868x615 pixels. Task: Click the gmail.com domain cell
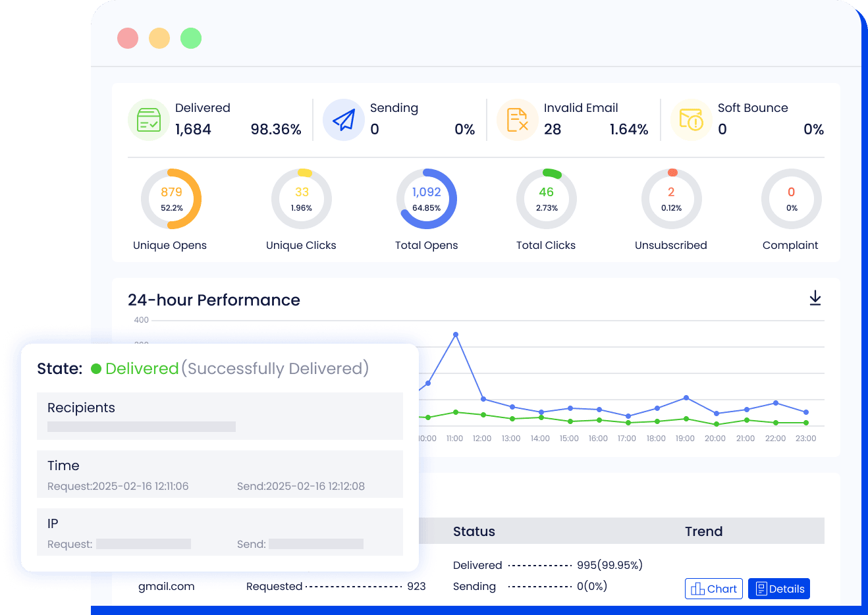[167, 586]
